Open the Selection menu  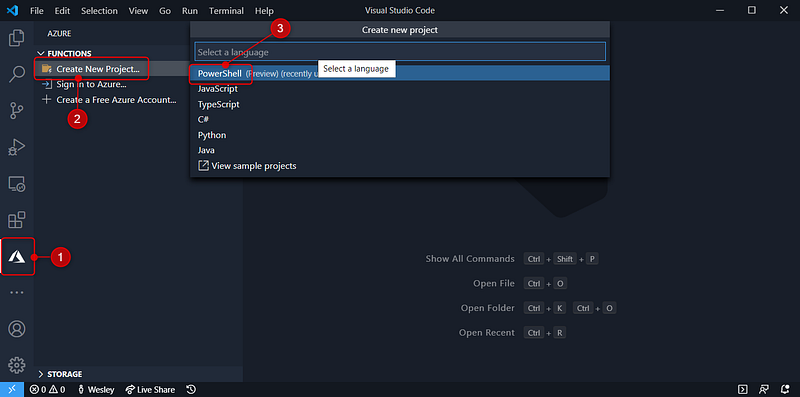99,11
